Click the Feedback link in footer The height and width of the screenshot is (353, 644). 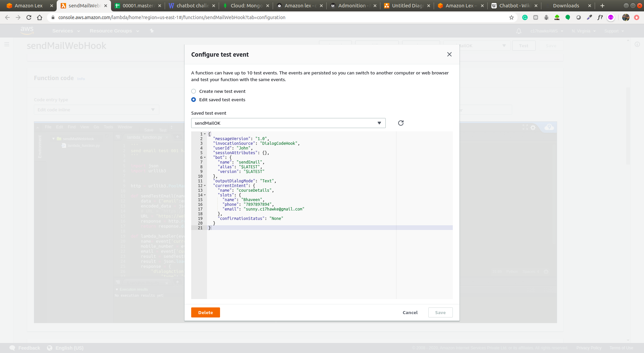(x=25, y=348)
